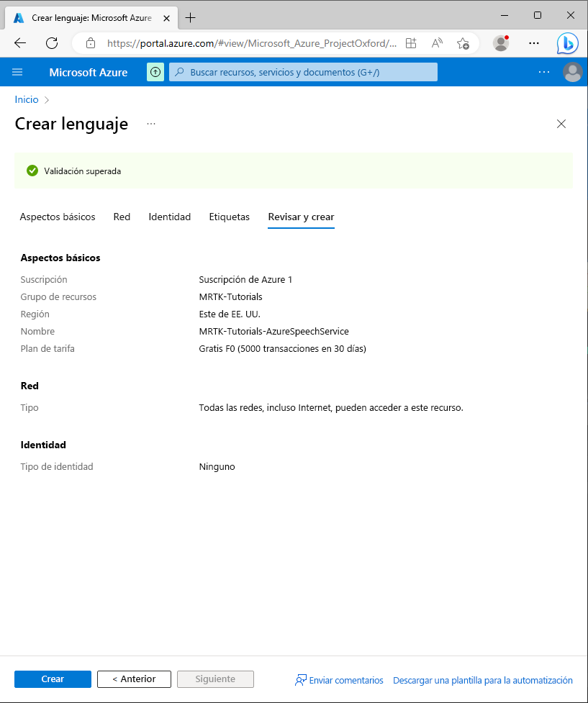Switch to Red tab
Screen dimensions: 588x703
122,217
